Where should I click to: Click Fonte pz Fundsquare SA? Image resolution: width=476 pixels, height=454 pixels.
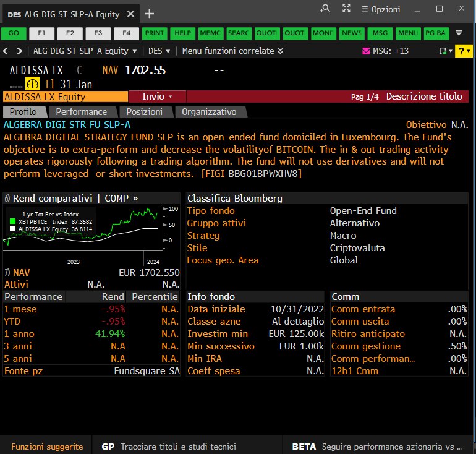pos(91,371)
